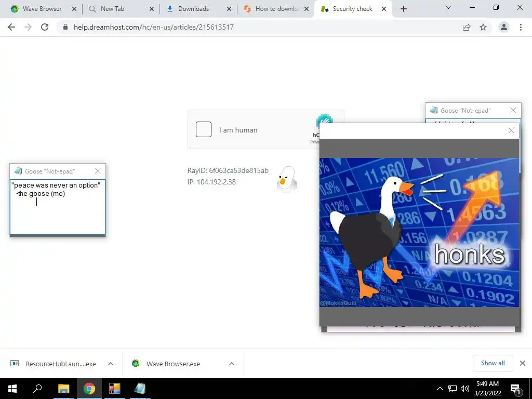Click Show all downloads button

[493, 363]
